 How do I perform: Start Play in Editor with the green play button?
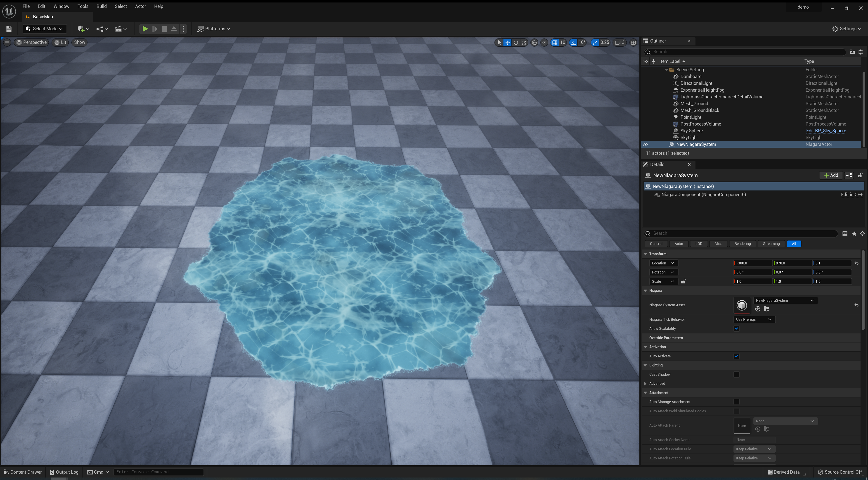coord(145,29)
